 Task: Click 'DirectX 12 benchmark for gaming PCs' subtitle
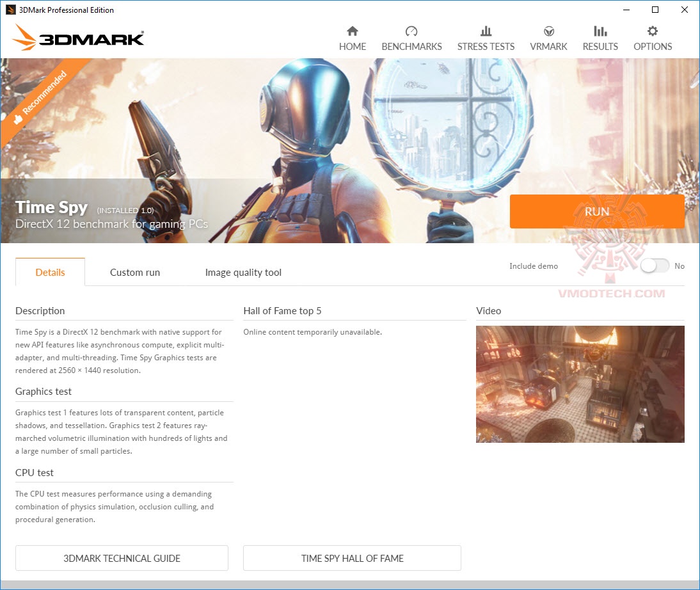pos(111,224)
